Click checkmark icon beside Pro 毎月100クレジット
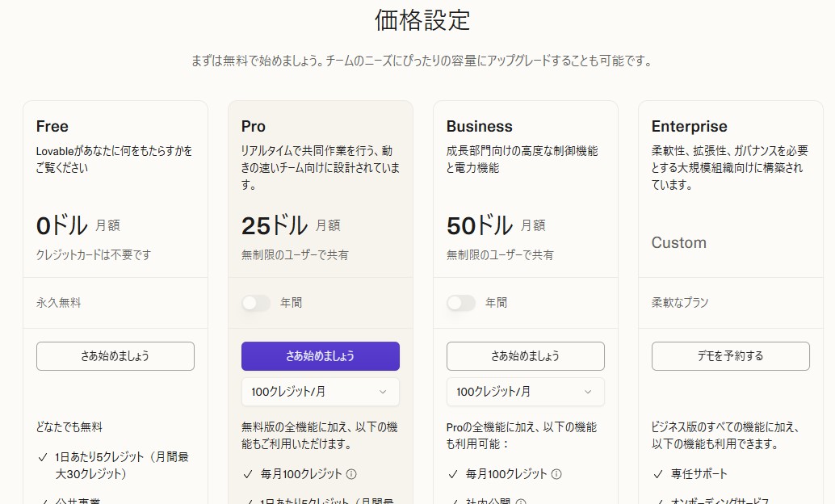Viewport: 835px width, 504px height. pyautogui.click(x=247, y=474)
